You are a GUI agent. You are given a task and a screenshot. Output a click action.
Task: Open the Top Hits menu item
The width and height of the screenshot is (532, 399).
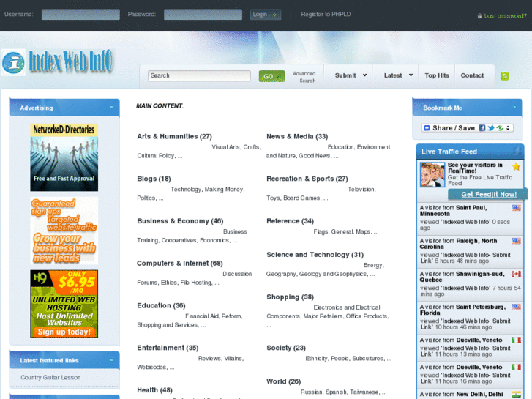click(437, 75)
